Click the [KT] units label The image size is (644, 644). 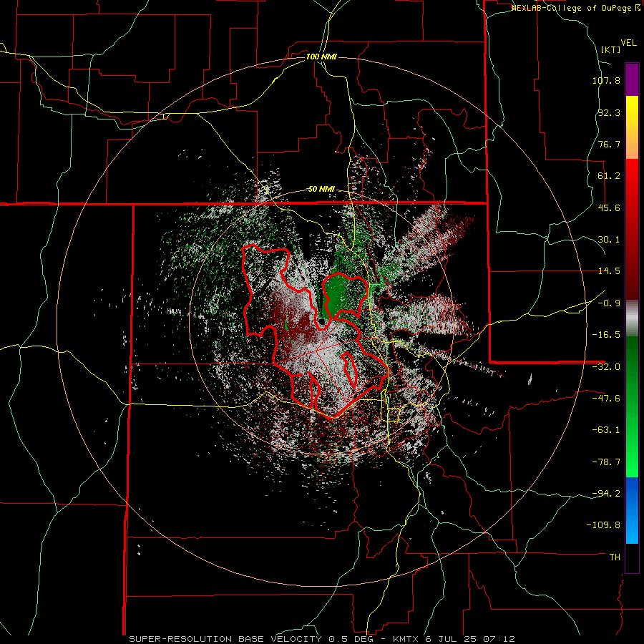(611, 49)
